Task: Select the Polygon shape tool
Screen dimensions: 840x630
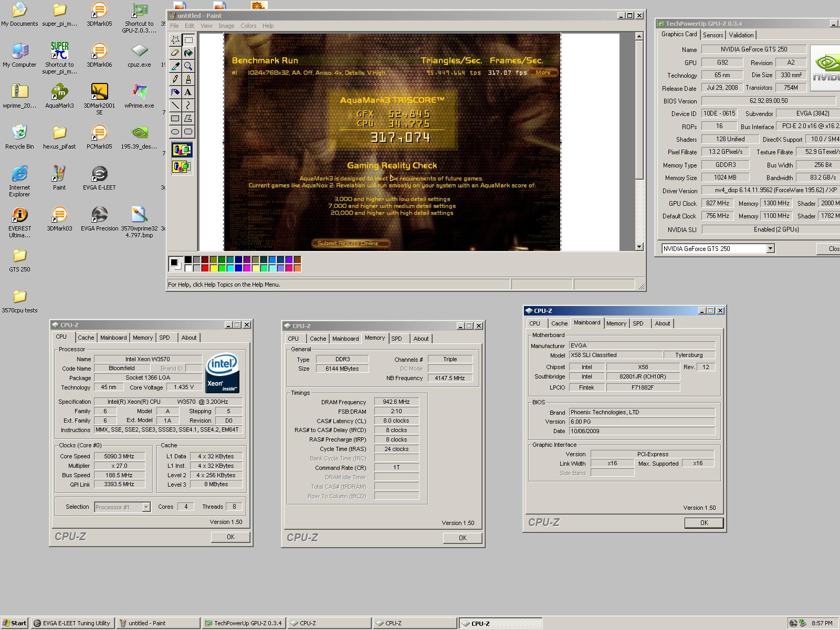Action: [188, 119]
